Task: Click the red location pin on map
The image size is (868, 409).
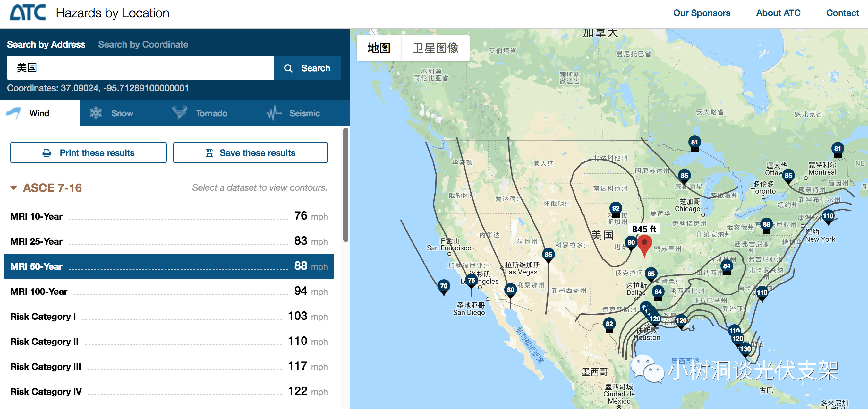Action: coord(644,246)
